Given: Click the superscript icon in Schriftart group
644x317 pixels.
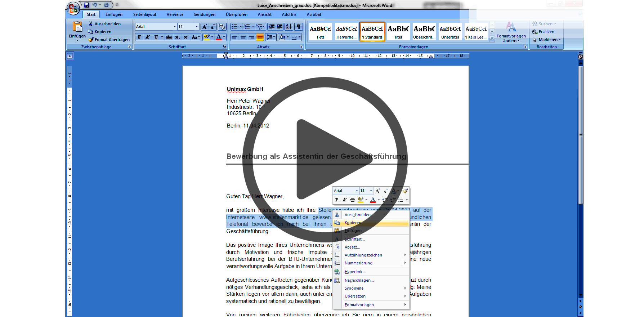Looking at the screenshot, I should coord(186,37).
